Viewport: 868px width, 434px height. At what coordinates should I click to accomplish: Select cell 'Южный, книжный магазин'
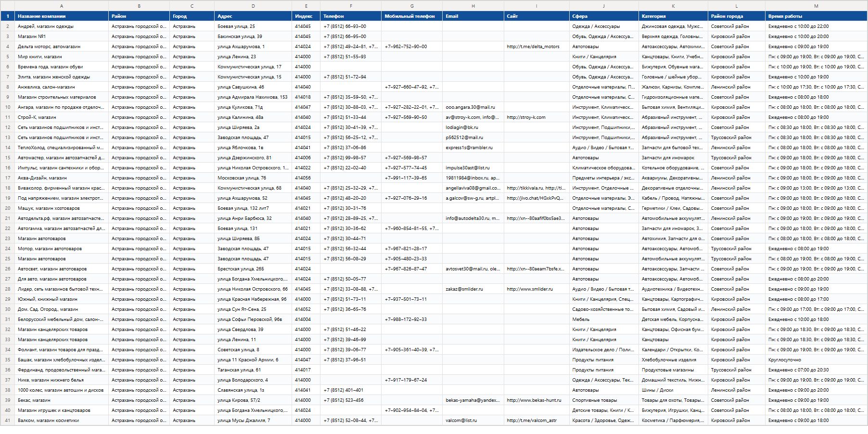coord(62,299)
